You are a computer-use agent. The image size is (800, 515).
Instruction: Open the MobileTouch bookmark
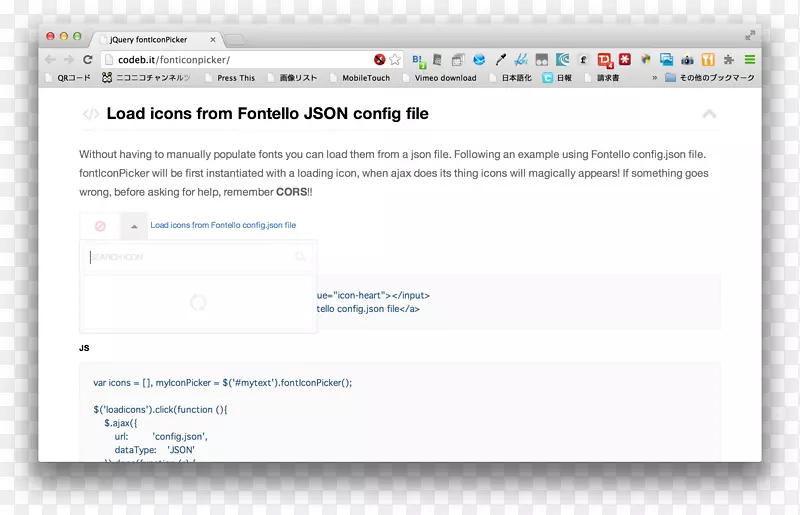[360, 78]
